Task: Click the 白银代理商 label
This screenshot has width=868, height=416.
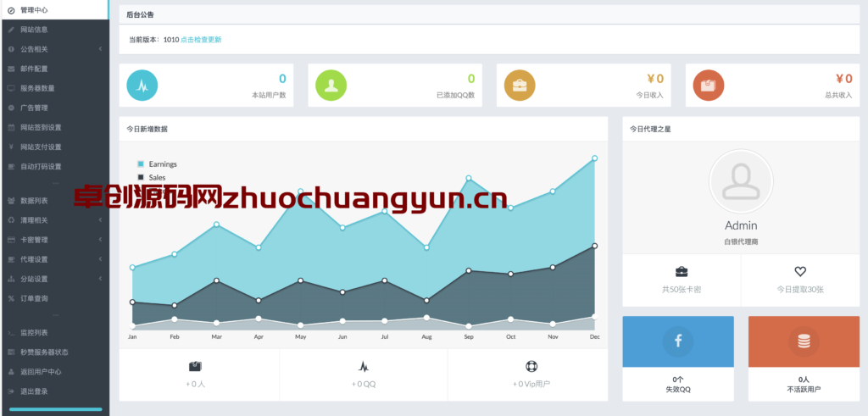Action: tap(741, 241)
